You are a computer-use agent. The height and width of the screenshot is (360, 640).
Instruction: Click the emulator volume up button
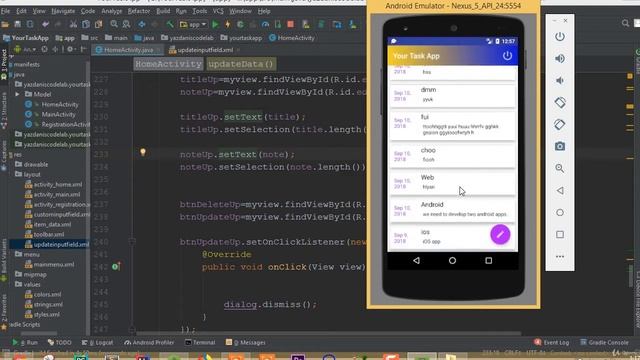[560, 58]
